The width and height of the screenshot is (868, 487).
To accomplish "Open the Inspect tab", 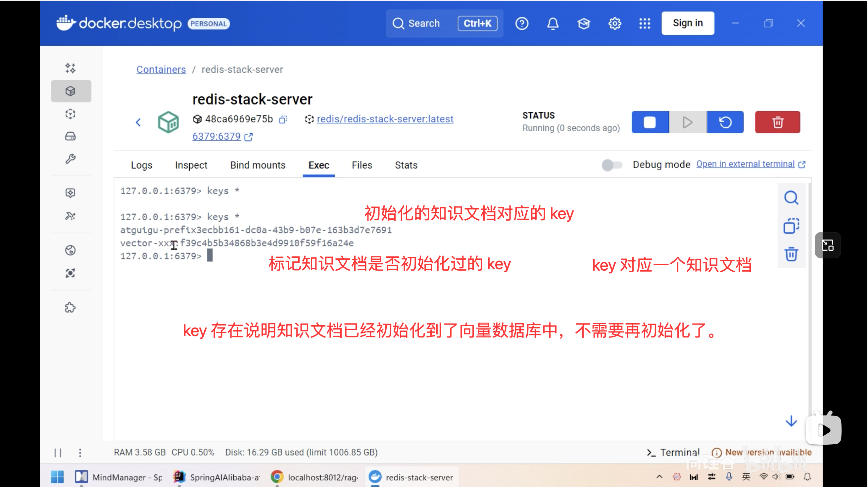I will [191, 165].
